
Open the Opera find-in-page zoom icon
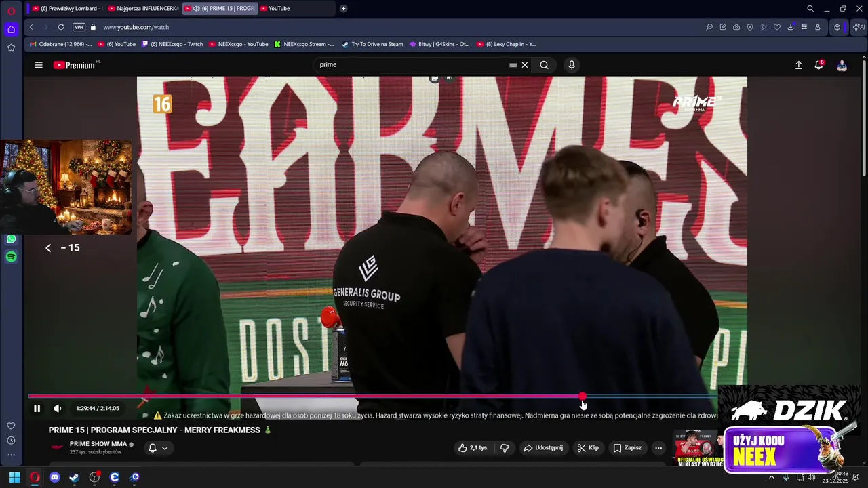click(x=709, y=27)
